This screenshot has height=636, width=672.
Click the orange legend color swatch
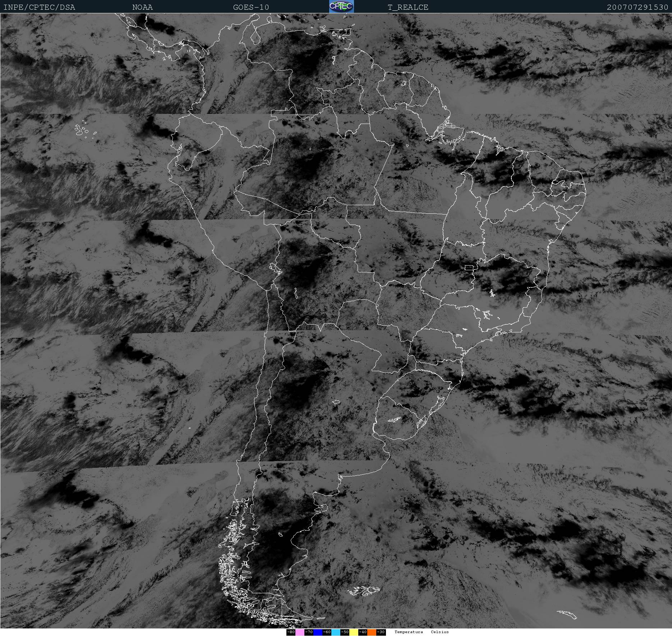pos(372,632)
